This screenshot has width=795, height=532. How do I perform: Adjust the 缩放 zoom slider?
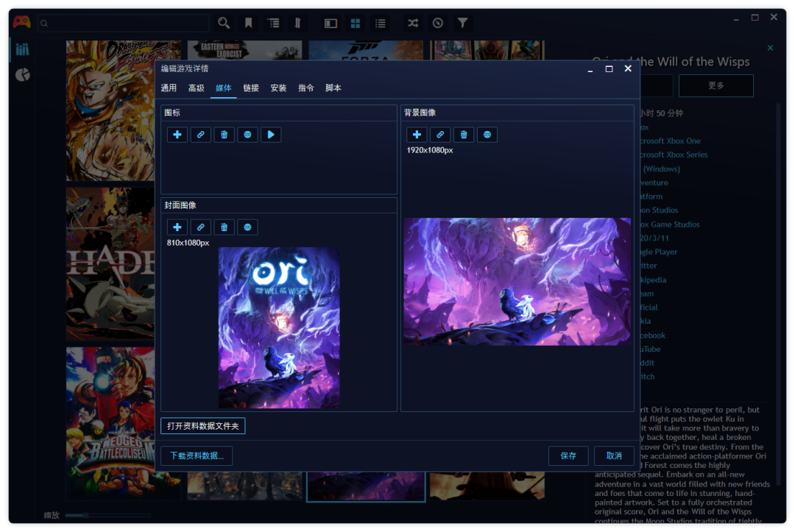coord(108,515)
